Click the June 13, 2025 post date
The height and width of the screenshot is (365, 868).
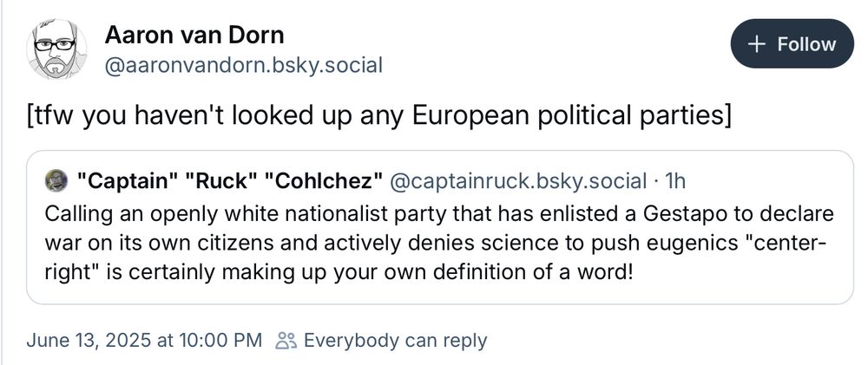point(144,341)
